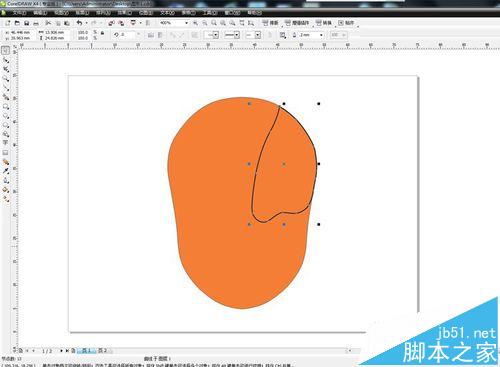
Task: Select the Shape tool in toolbox
Action: point(5,60)
